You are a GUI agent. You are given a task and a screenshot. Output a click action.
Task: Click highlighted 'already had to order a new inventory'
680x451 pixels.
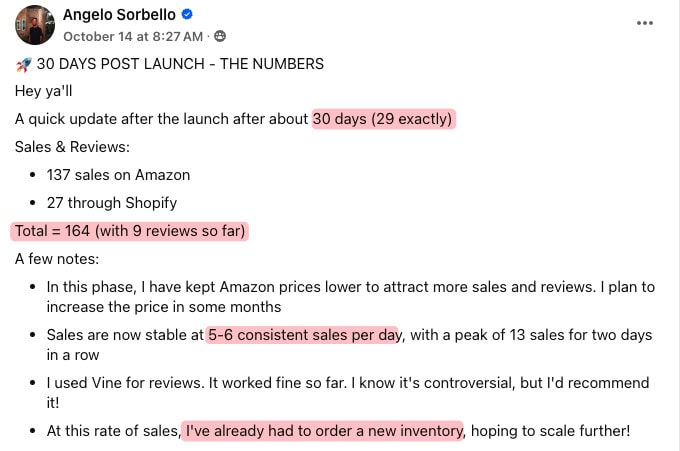322,431
